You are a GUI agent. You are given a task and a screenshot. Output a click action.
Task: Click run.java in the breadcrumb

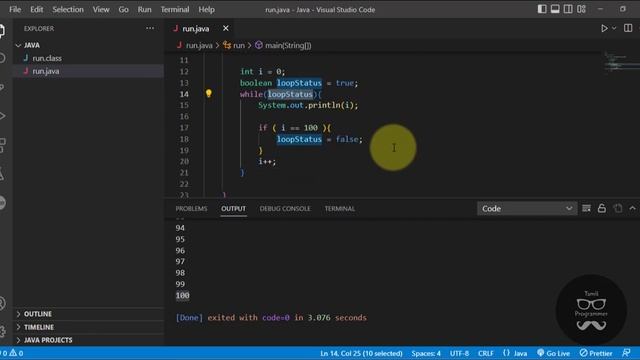199,45
